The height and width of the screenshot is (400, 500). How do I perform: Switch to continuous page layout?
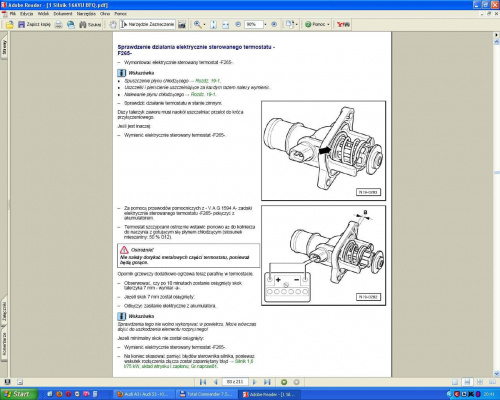click(467, 382)
